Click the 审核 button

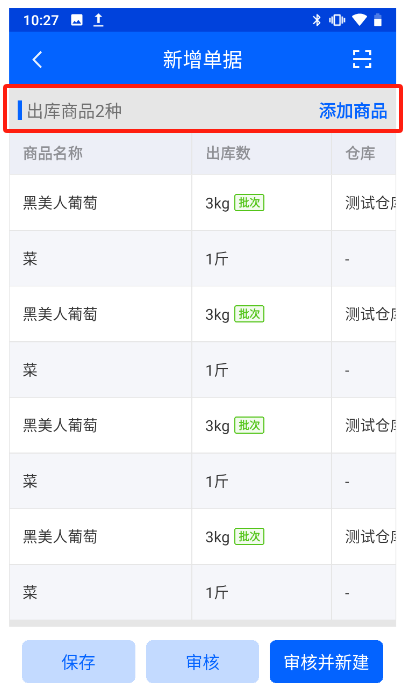(x=202, y=662)
